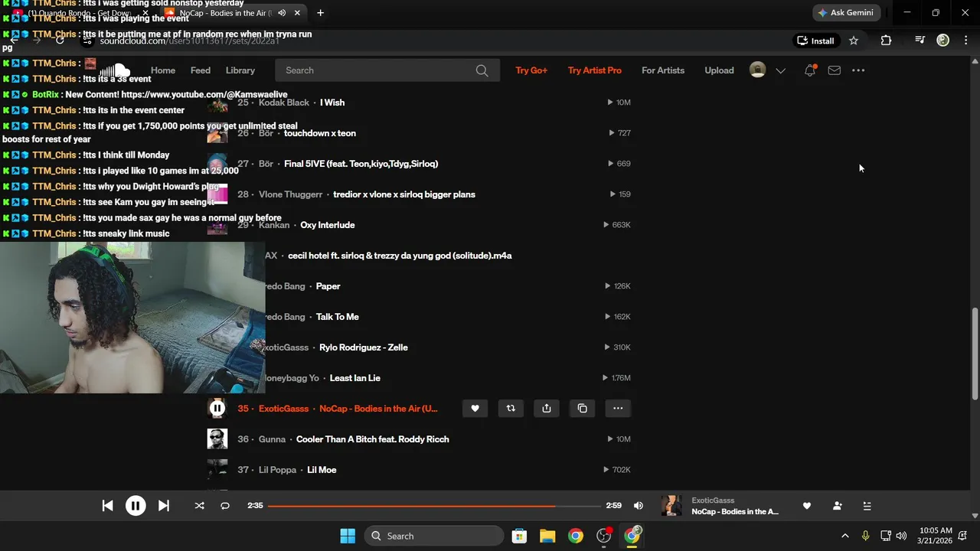Image resolution: width=980 pixels, height=551 pixels.
Task: Open a new browser tab
Action: pyautogui.click(x=320, y=13)
